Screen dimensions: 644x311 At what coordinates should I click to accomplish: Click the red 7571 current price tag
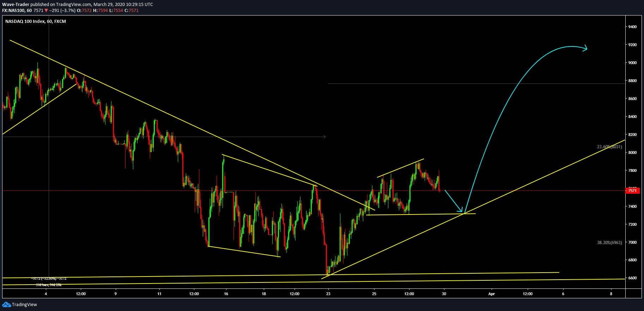point(633,191)
